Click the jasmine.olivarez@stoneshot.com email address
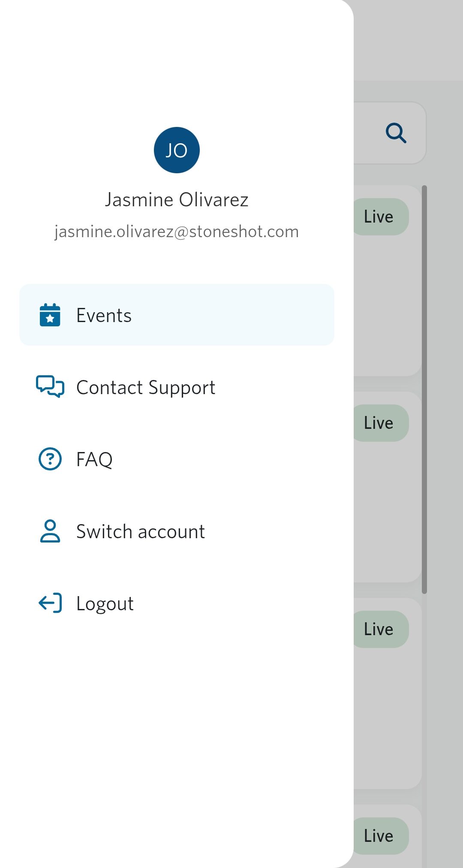Viewport: 463px width, 868px height. coord(177,232)
